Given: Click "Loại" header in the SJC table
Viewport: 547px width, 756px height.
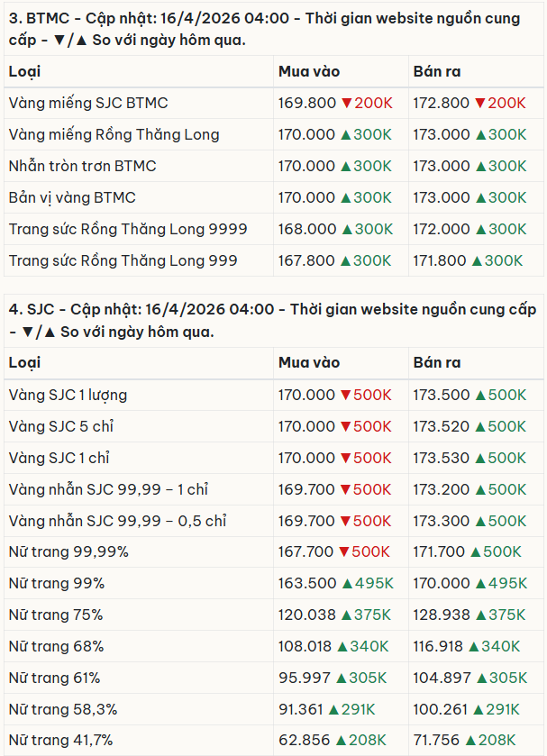Looking at the screenshot, I should 25,362.
